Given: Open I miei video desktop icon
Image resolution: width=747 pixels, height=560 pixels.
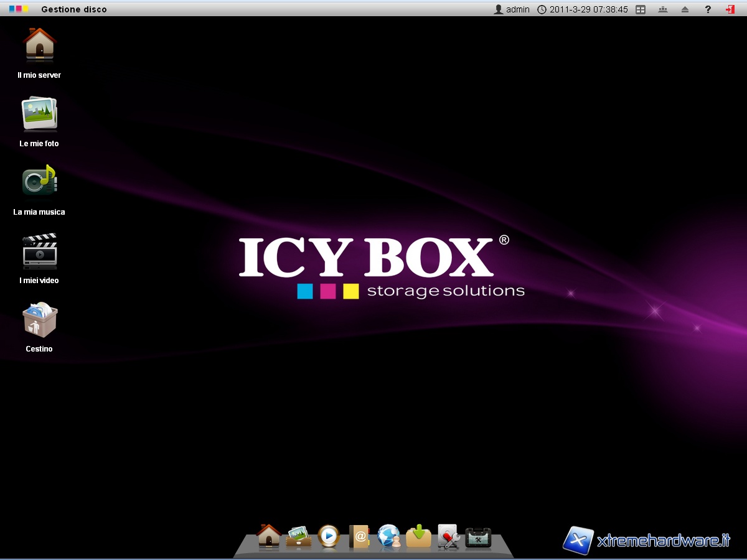Looking at the screenshot, I should [39, 251].
